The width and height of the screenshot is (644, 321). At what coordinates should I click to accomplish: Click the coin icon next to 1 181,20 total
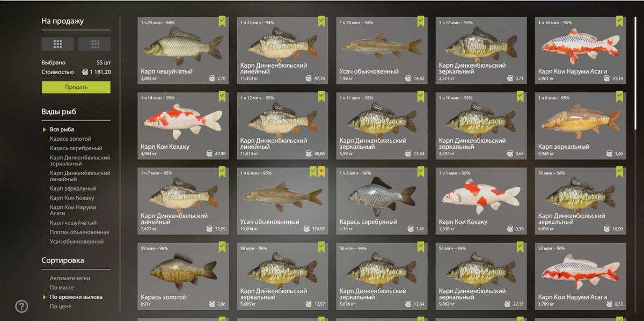point(85,72)
